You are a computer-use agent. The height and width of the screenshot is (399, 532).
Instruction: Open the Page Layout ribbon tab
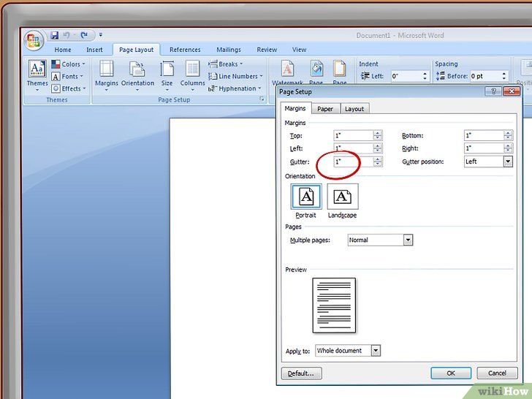(x=136, y=50)
